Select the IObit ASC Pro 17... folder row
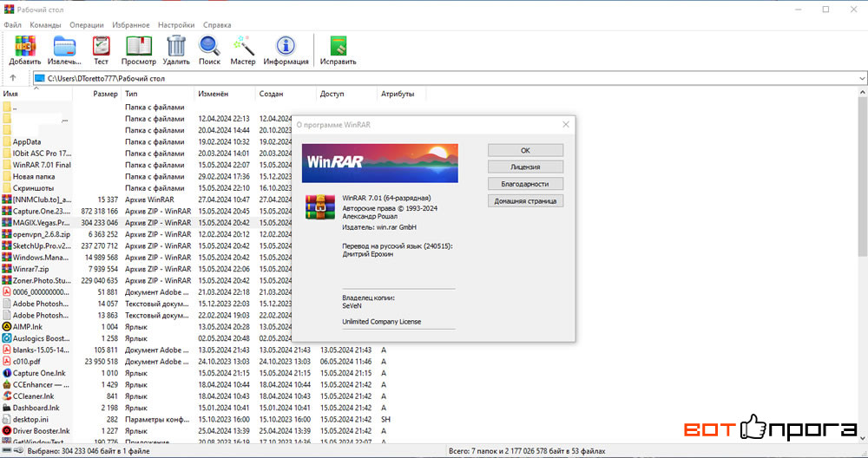The height and width of the screenshot is (458, 868). click(213, 154)
